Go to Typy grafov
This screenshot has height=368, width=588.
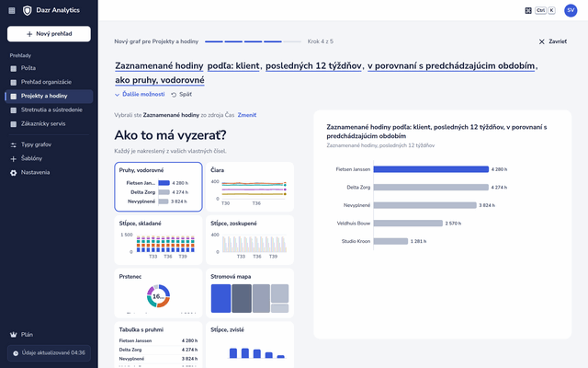[x=49, y=144]
